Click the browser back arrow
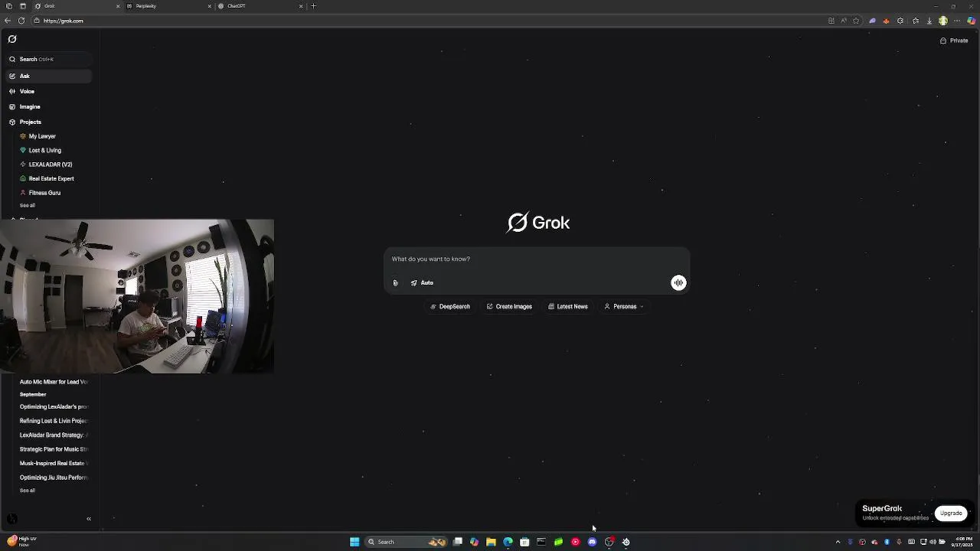The width and height of the screenshot is (980, 551). coord(8,21)
